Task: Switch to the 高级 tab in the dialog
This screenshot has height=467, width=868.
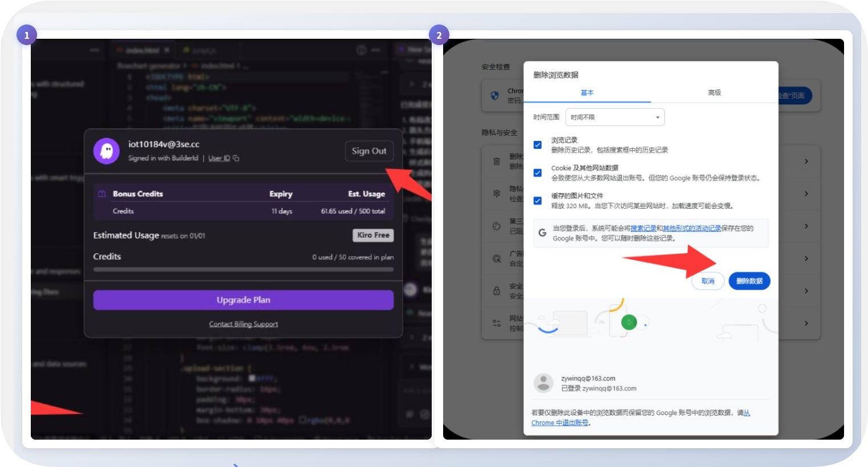Action: click(x=713, y=93)
